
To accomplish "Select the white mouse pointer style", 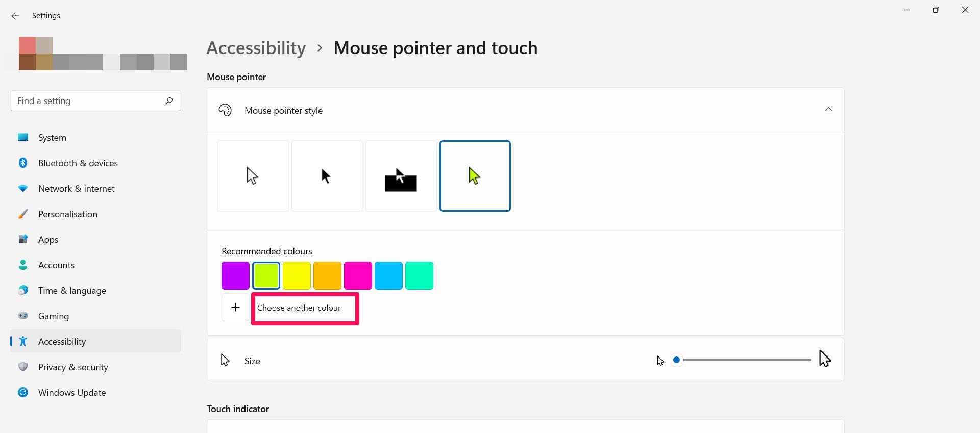I will [253, 176].
